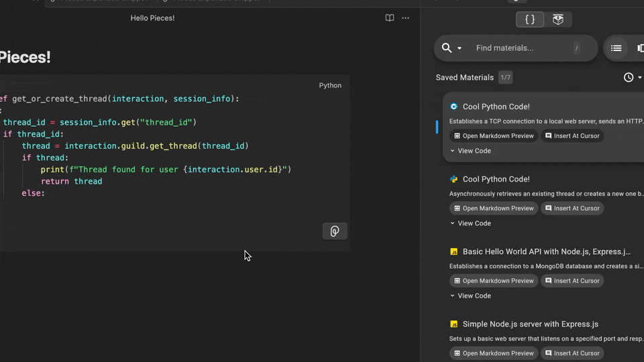Click the 1/7 saved materials counter badge

point(506,77)
